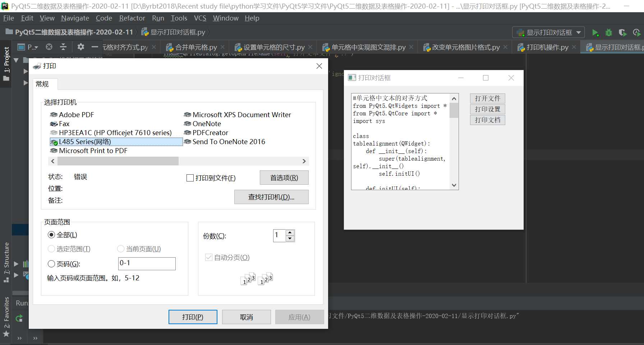Switch to 设置单元格的尺寸.py tab

274,47
